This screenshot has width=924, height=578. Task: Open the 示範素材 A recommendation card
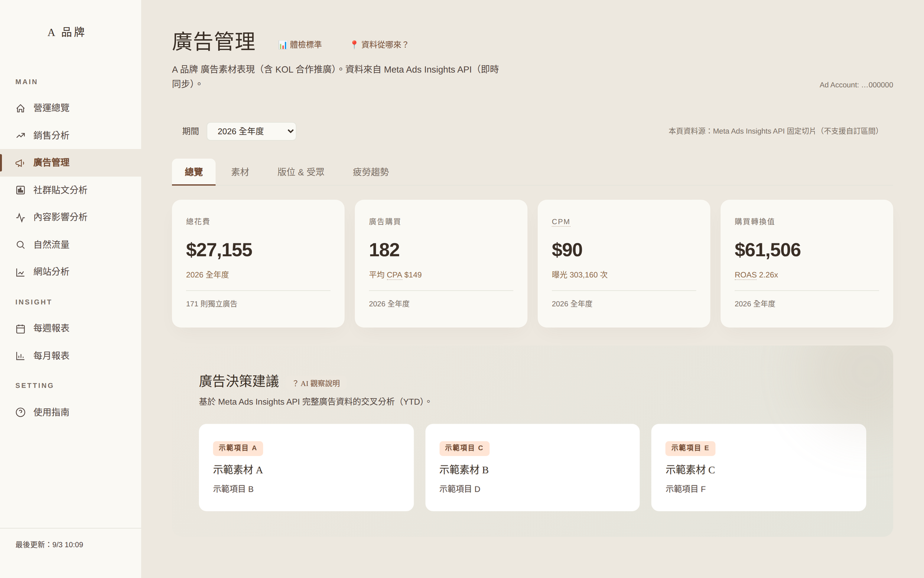(x=306, y=467)
